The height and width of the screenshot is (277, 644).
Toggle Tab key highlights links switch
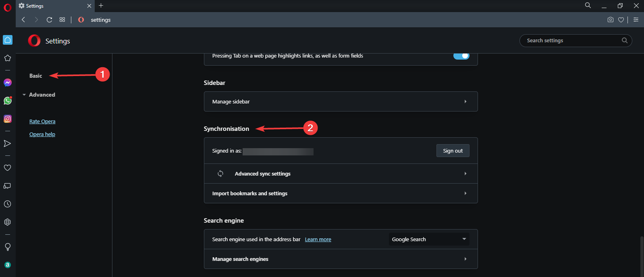tap(461, 56)
